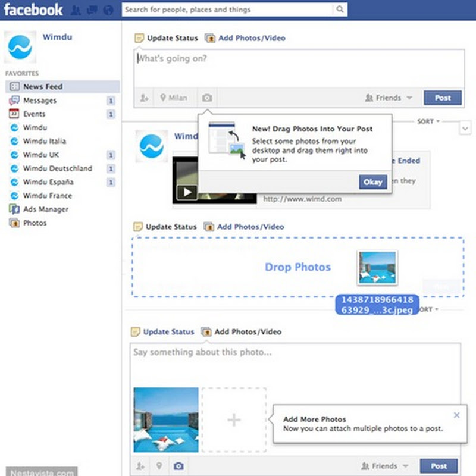Click Post button in top composer
The height and width of the screenshot is (476, 476).
pyautogui.click(x=443, y=98)
